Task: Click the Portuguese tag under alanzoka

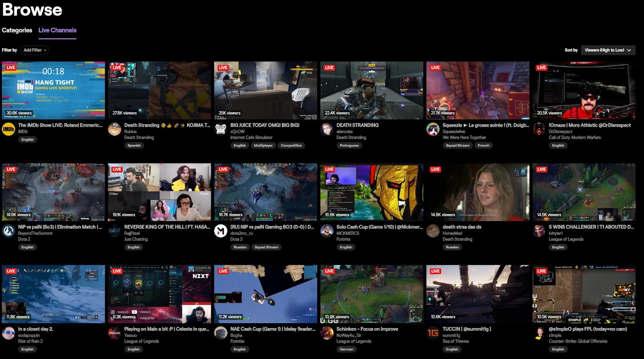Action: 349,146
